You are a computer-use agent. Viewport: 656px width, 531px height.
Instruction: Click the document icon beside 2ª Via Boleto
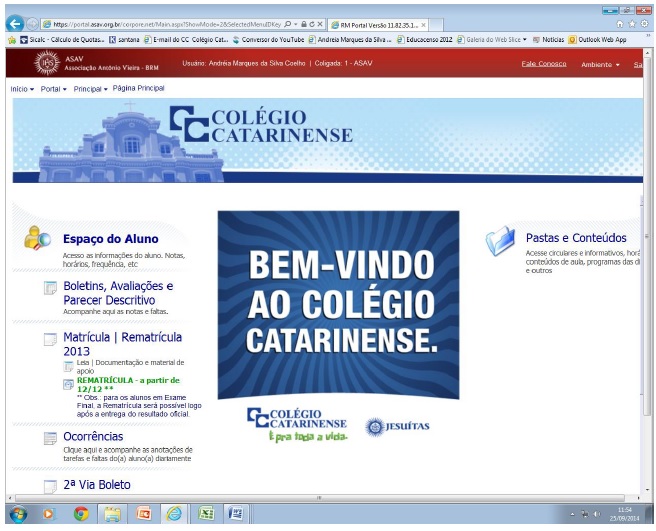point(50,486)
